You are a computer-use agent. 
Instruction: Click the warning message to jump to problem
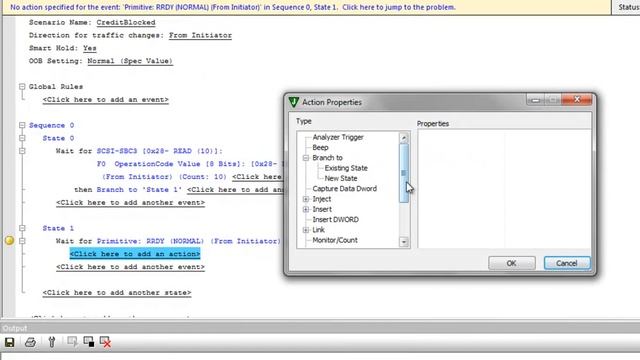coord(233,7)
